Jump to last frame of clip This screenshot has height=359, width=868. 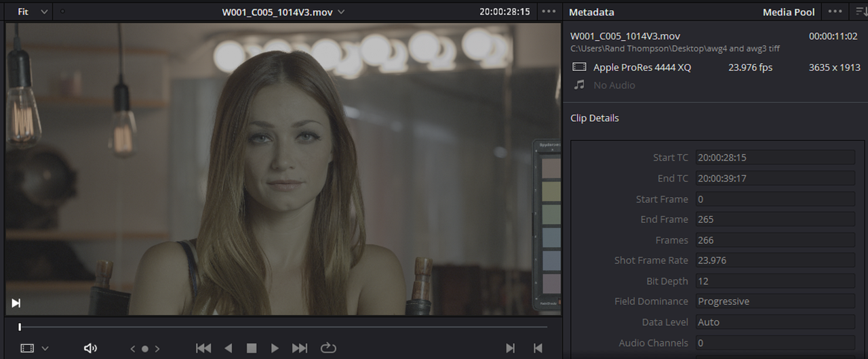point(300,348)
